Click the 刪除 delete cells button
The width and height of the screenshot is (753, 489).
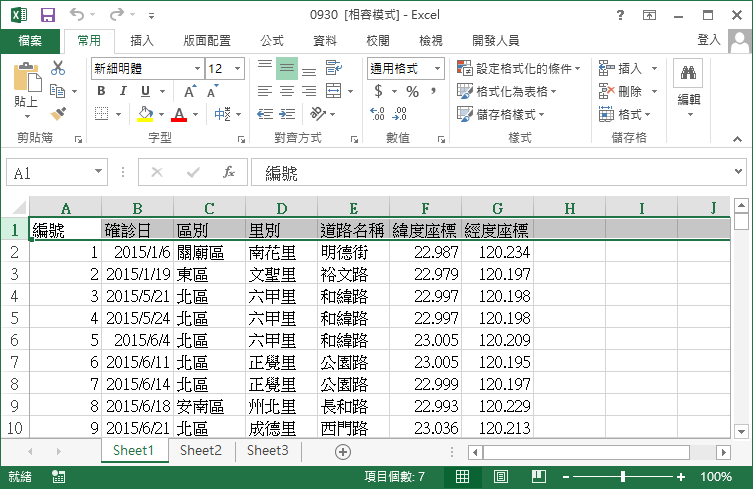[x=622, y=91]
